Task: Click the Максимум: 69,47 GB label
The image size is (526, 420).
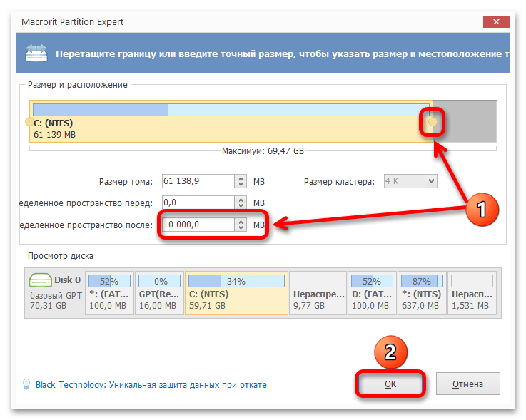Action: 263,151
